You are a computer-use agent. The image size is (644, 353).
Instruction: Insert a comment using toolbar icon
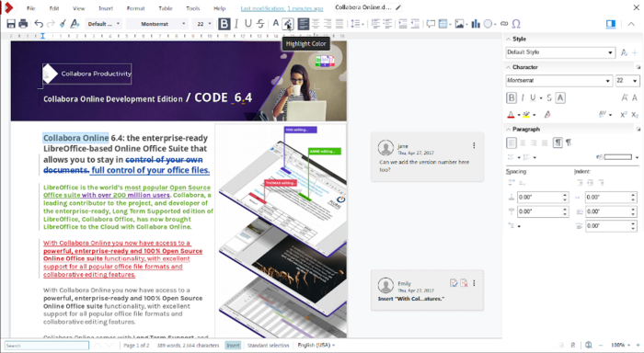[431, 24]
